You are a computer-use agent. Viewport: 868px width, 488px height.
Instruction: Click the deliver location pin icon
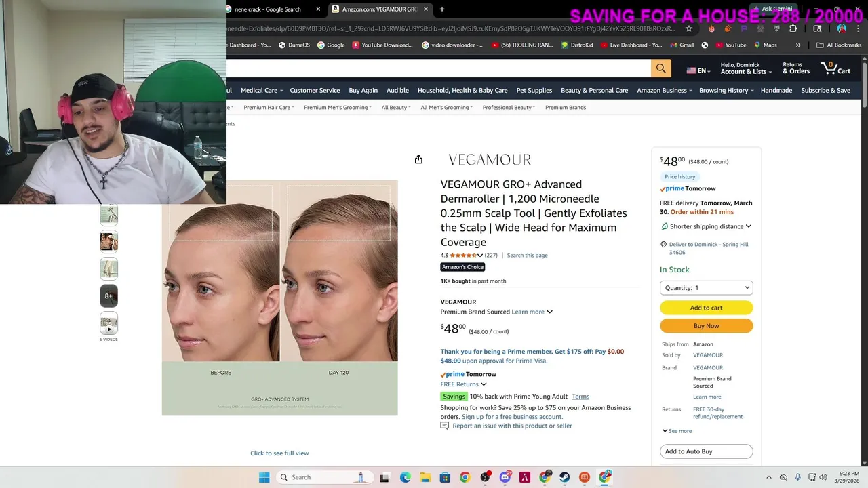[x=663, y=245]
